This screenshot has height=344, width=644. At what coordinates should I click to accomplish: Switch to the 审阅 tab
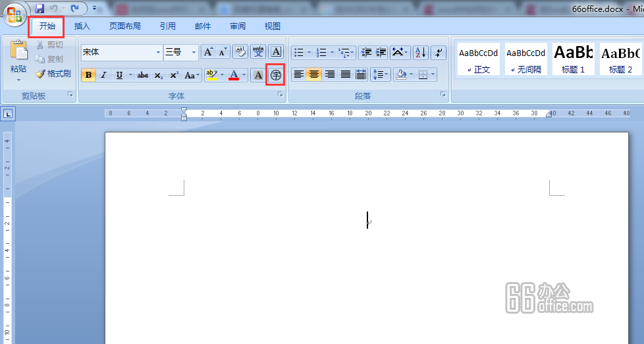click(238, 26)
